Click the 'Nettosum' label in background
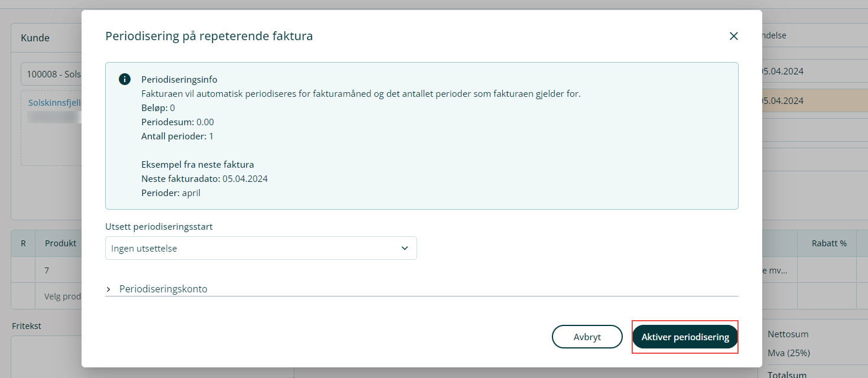The width and height of the screenshot is (868, 378). pyautogui.click(x=788, y=334)
